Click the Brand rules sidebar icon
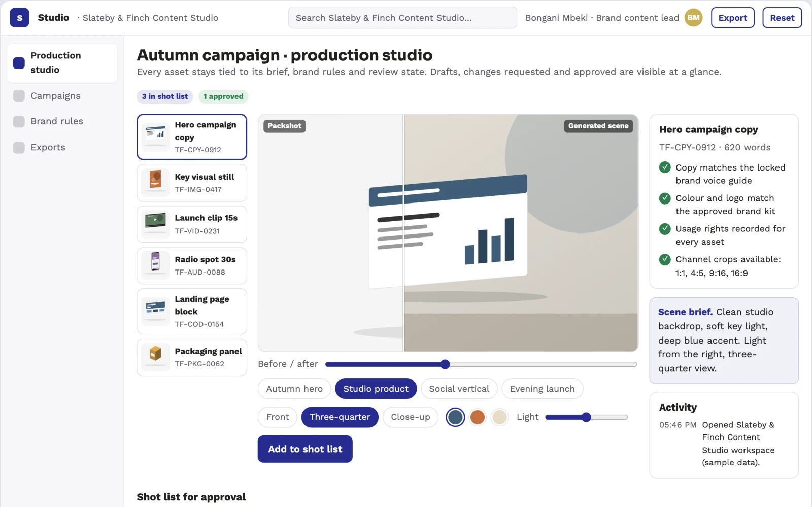The height and width of the screenshot is (507, 812). tap(19, 121)
